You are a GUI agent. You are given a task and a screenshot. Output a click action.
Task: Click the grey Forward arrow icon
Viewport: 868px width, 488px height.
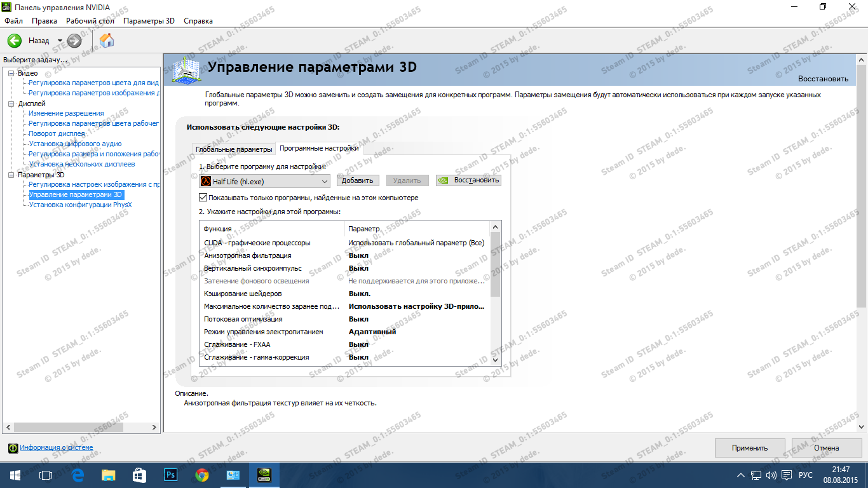74,41
